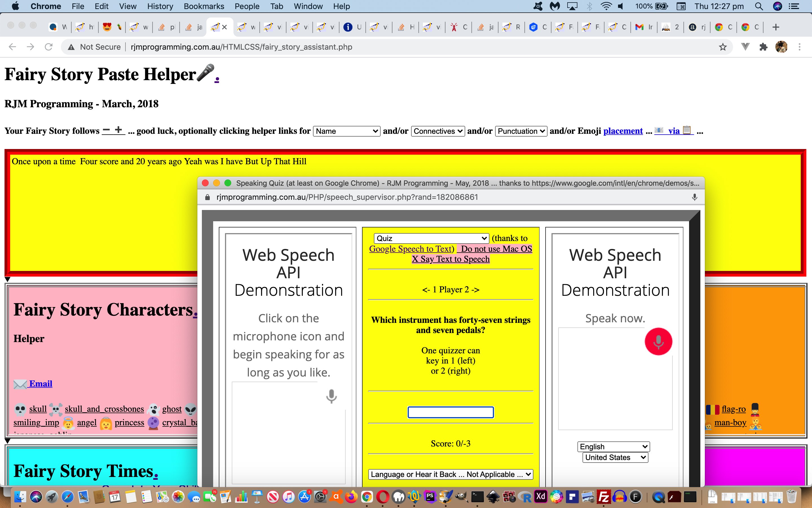This screenshot has height=508, width=812.
Task: Follow the Emoji placement link
Action: 623,131
